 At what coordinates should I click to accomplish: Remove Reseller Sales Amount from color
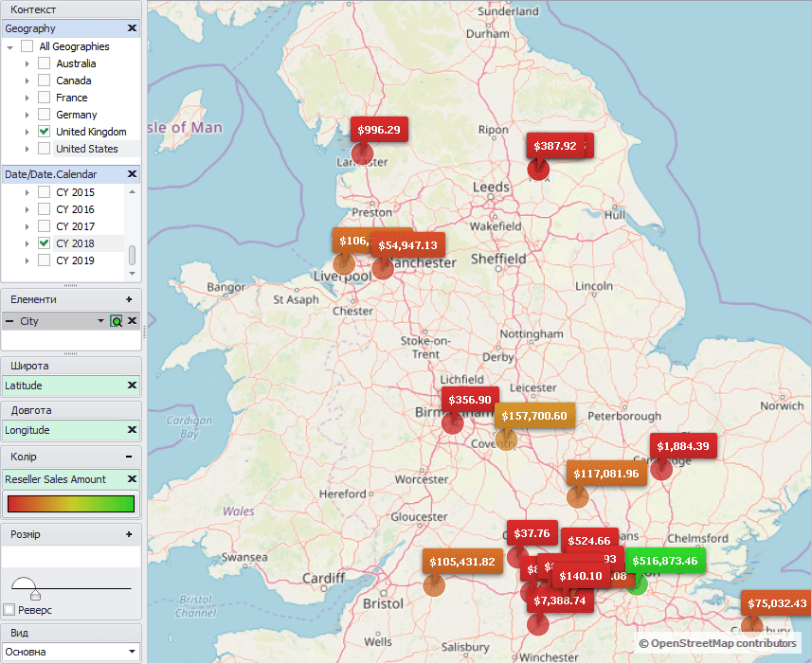click(132, 478)
